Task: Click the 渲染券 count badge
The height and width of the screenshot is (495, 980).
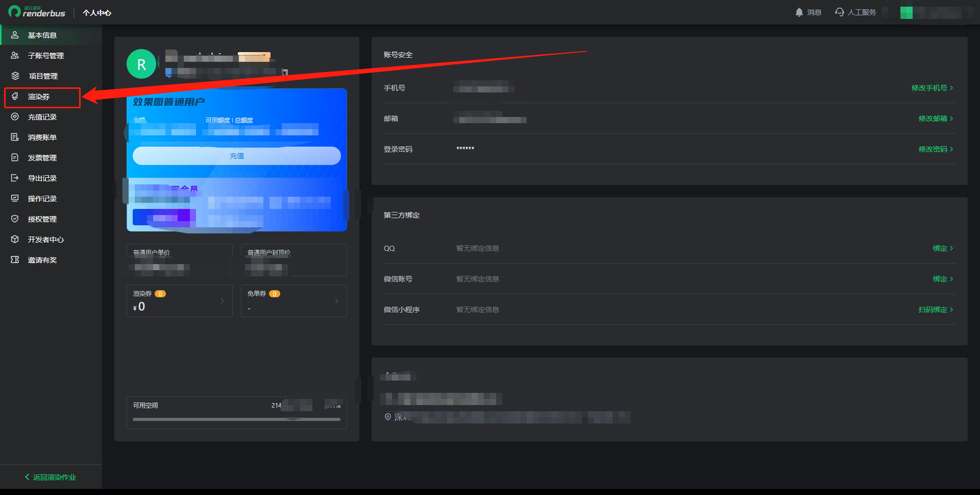Action: point(160,294)
